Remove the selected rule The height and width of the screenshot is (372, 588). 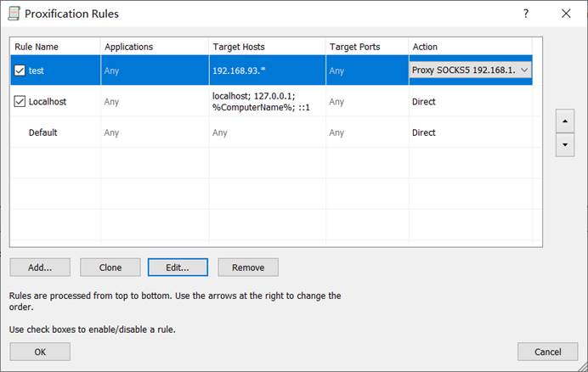(247, 268)
